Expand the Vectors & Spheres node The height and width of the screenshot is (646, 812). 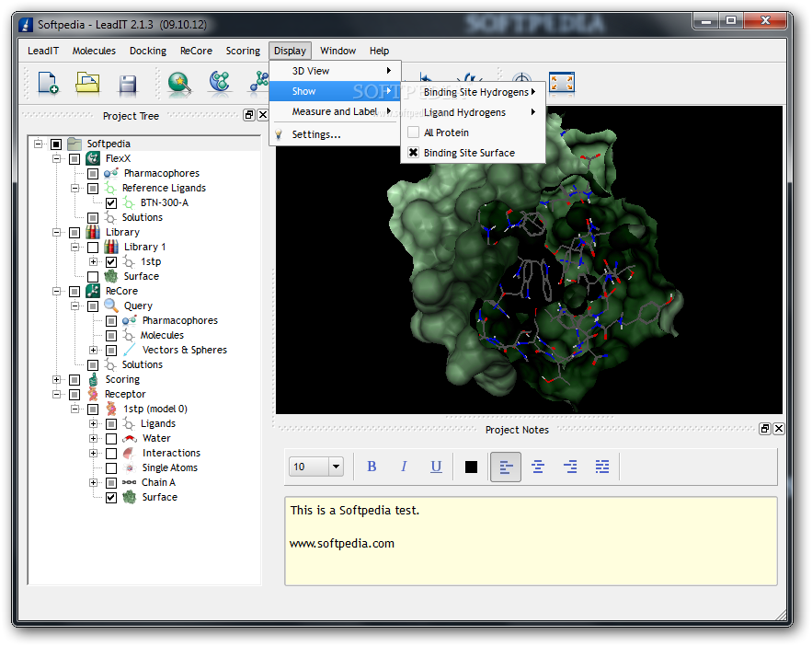(93, 351)
